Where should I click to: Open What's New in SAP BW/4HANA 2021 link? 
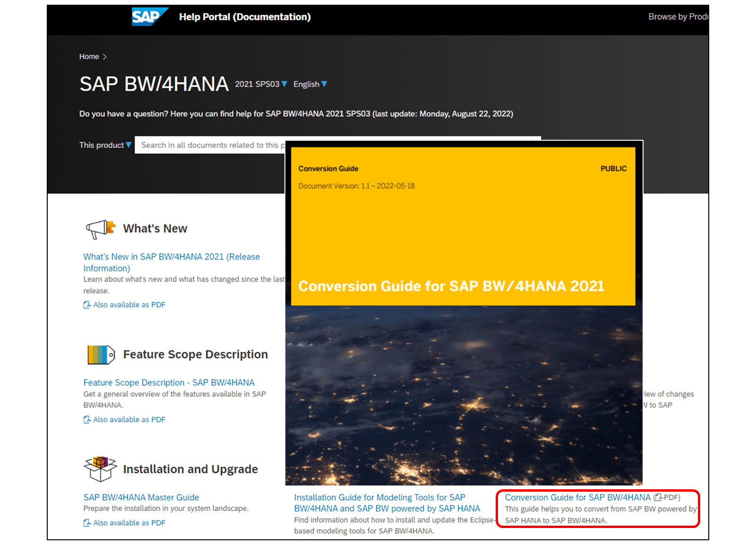pyautogui.click(x=172, y=262)
